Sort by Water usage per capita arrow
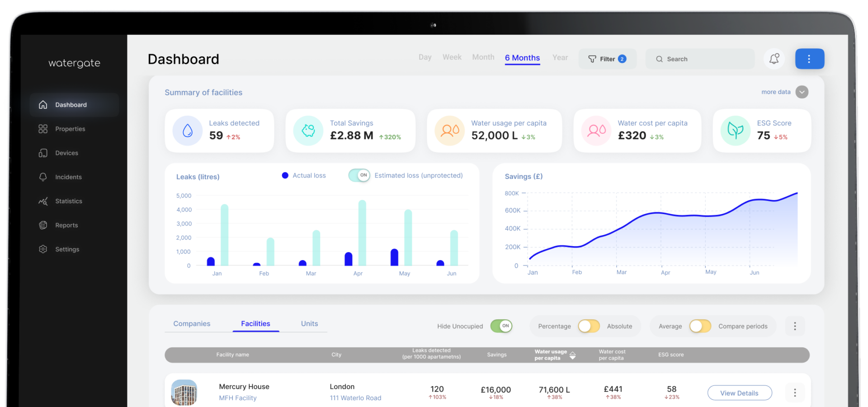The height and width of the screenshot is (407, 868). [x=572, y=355]
